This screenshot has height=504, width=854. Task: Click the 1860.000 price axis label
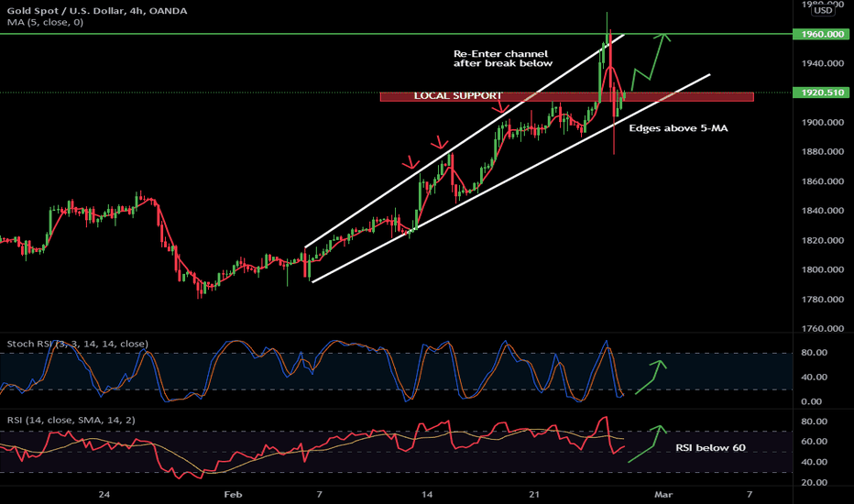tap(823, 181)
